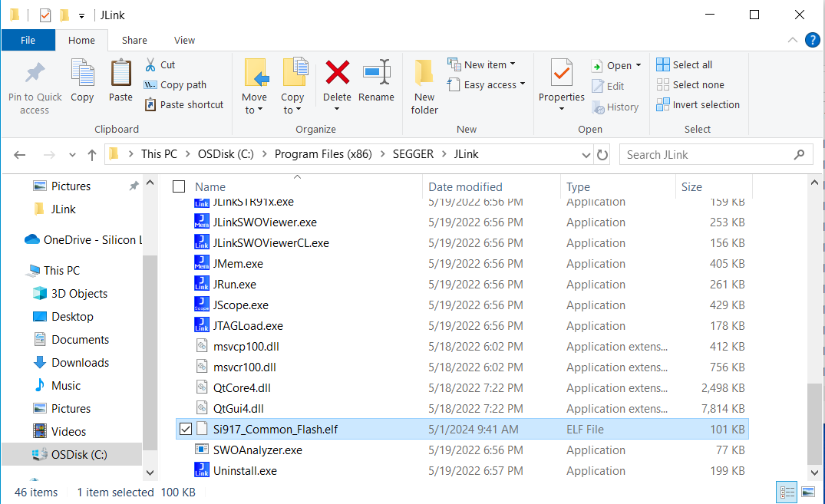Click the SWOAnalyzer.exe file icon
The image size is (825, 504).
(202, 450)
